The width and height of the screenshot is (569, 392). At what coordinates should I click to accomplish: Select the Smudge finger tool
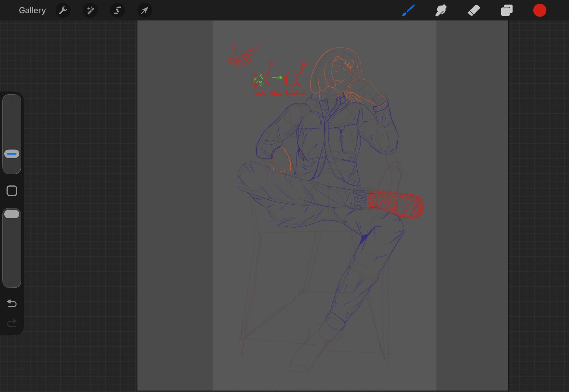[x=441, y=11]
